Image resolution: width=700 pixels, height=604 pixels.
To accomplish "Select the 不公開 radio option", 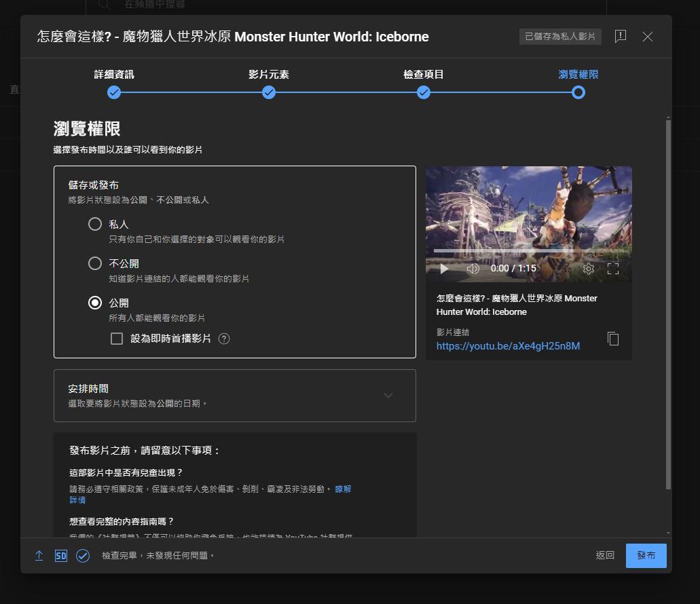I will click(x=95, y=263).
